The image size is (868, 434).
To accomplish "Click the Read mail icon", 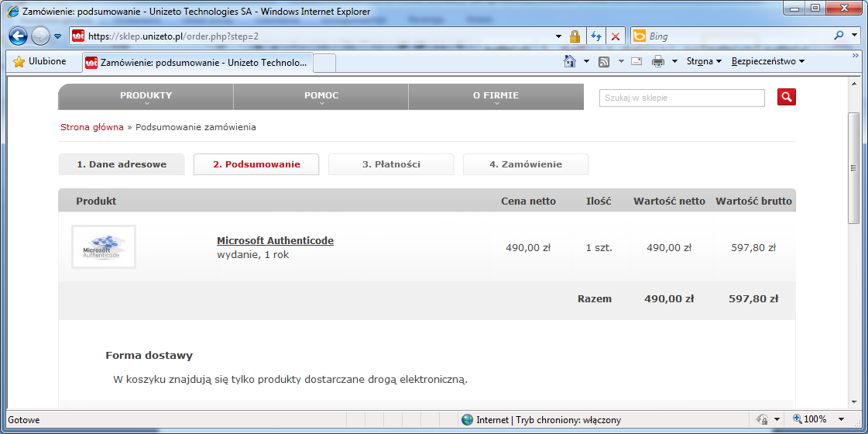I will pyautogui.click(x=636, y=61).
